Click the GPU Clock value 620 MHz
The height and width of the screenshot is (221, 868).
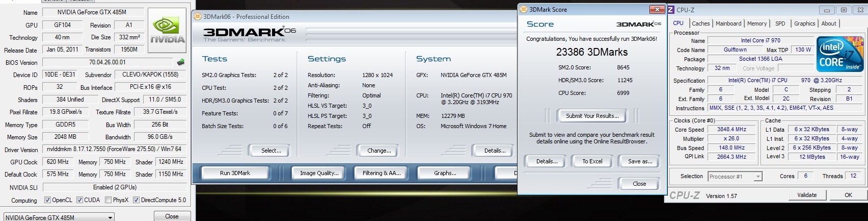58,162
